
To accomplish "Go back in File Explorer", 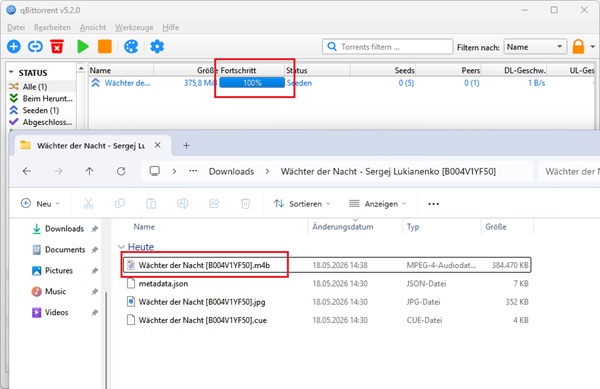I will [27, 171].
